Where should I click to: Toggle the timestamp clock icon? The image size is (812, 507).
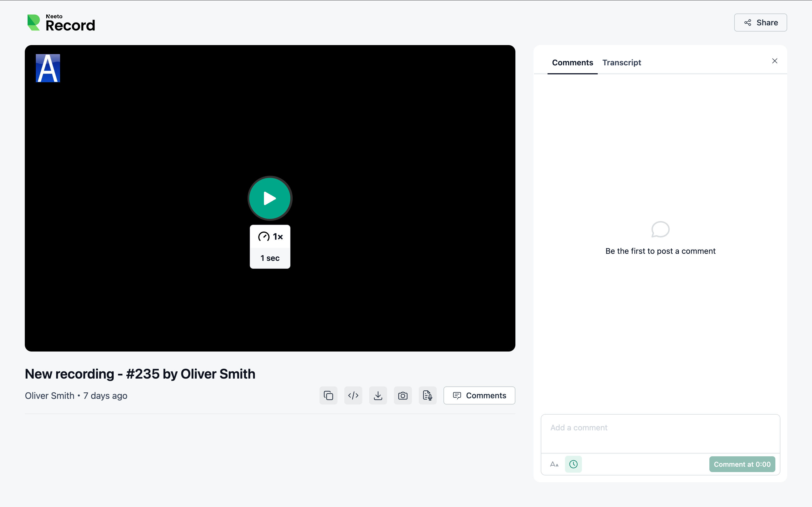click(x=573, y=464)
